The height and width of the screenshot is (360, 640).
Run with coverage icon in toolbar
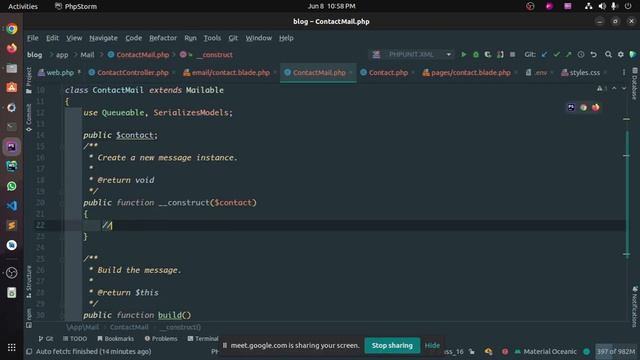tap(488, 54)
